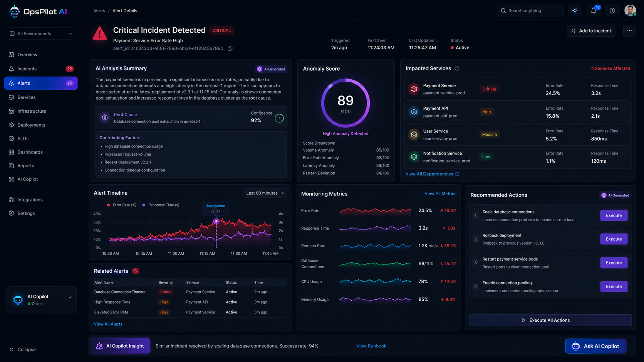Viewport: 644px width, 362px height.
Task: Open the Last 60 minutes time range dropdown
Action: pyautogui.click(x=265, y=193)
